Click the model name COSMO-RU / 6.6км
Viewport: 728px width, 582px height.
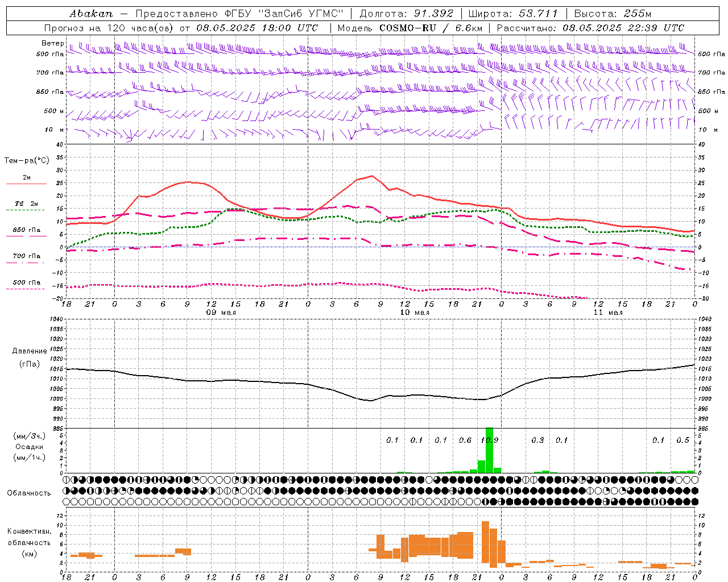tap(431, 28)
